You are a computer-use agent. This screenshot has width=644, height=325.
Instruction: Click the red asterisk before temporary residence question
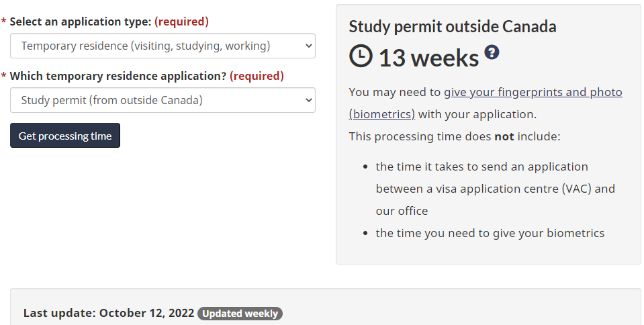(x=4, y=77)
